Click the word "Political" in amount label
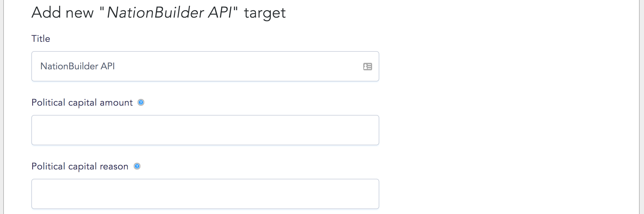 (x=48, y=102)
